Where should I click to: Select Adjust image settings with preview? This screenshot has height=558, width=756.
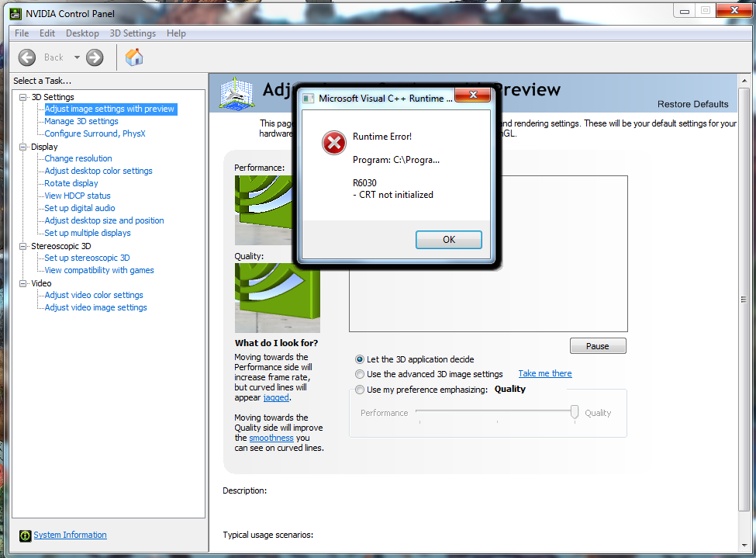(x=109, y=109)
